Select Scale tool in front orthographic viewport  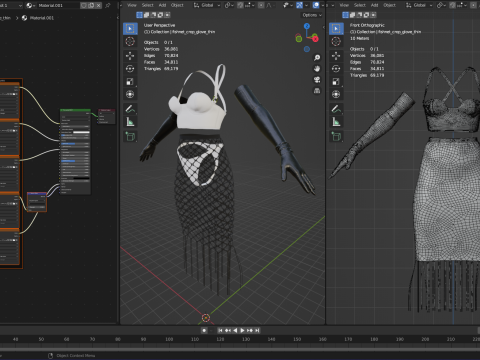(336, 82)
